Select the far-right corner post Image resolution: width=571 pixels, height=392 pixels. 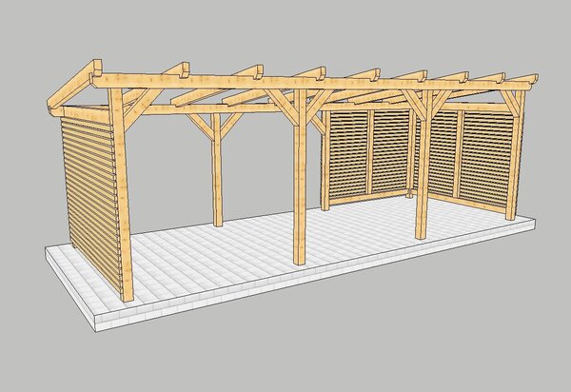click(515, 155)
